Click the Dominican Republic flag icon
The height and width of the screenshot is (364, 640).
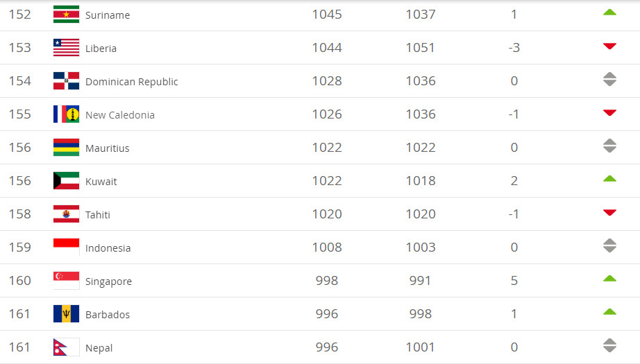(66, 81)
